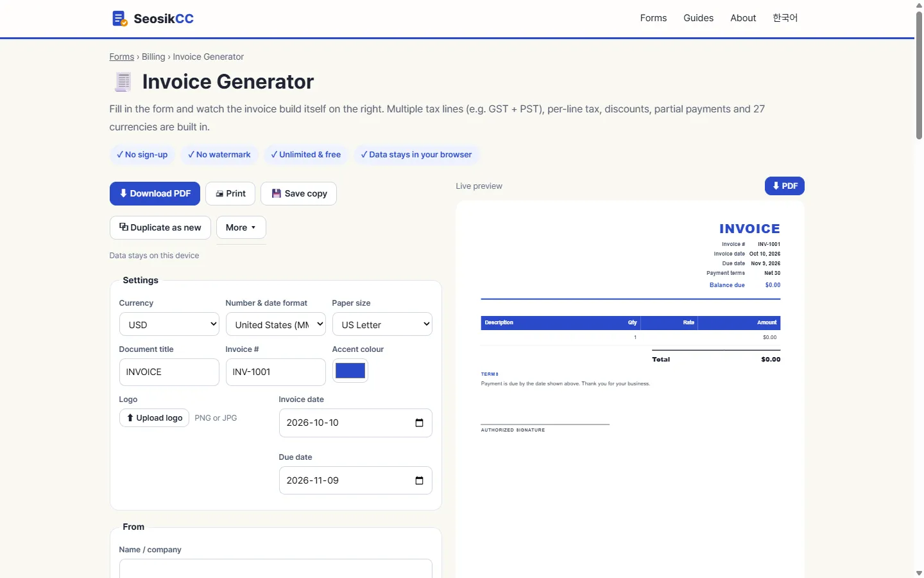Click Duplicate as new button
The width and height of the screenshot is (924, 578).
pyautogui.click(x=160, y=227)
